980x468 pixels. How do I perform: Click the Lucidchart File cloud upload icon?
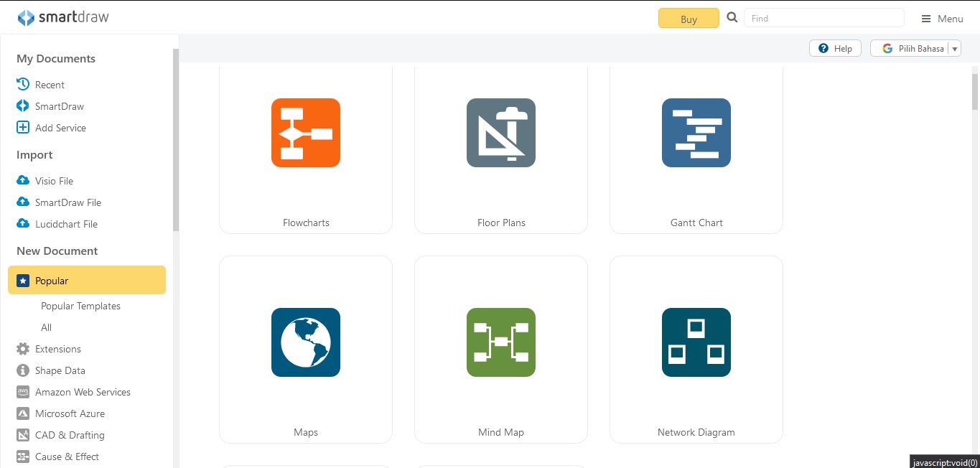23,223
